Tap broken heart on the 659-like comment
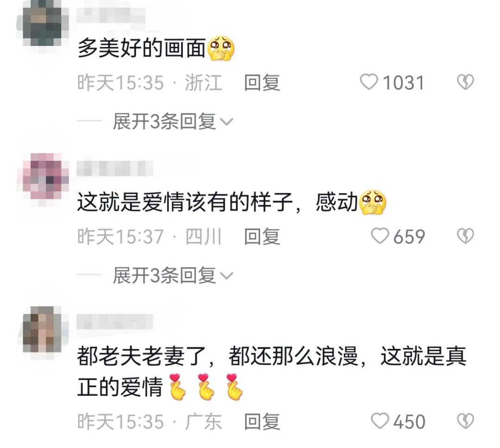This screenshot has width=500, height=448. [466, 236]
